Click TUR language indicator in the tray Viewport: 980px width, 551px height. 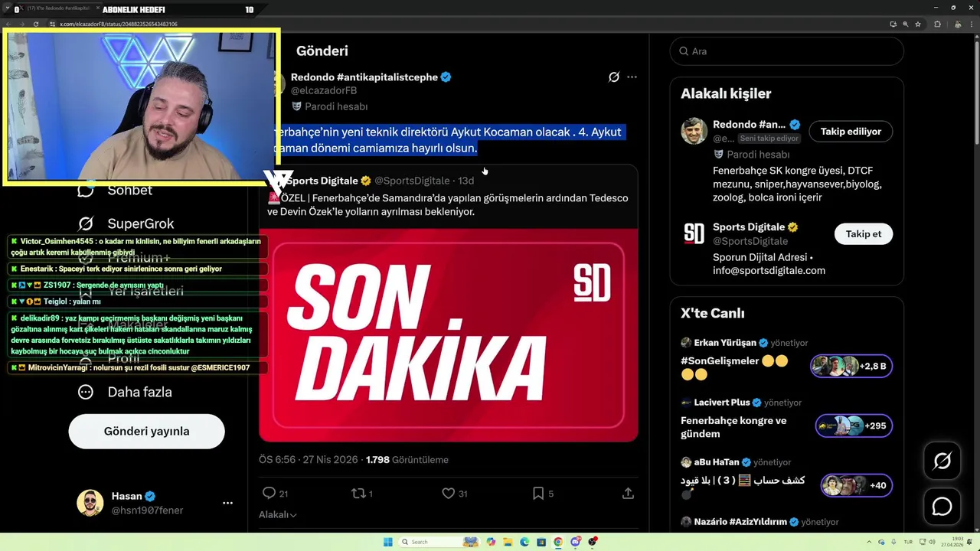click(x=910, y=542)
